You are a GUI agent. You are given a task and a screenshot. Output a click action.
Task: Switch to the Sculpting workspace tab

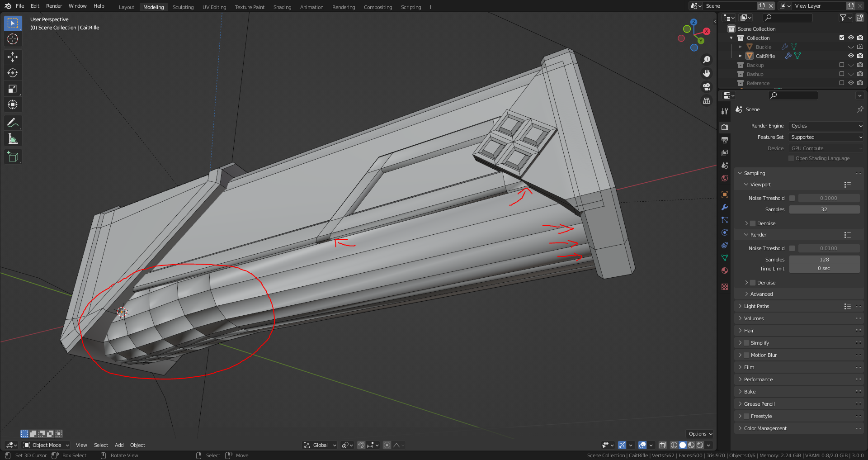click(x=183, y=7)
